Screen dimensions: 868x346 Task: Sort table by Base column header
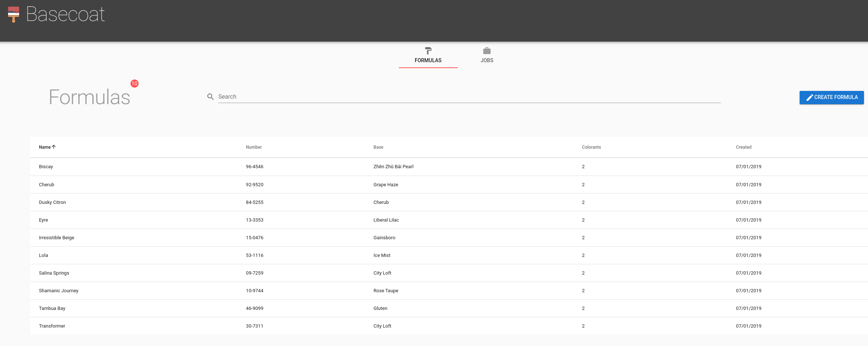pyautogui.click(x=378, y=147)
